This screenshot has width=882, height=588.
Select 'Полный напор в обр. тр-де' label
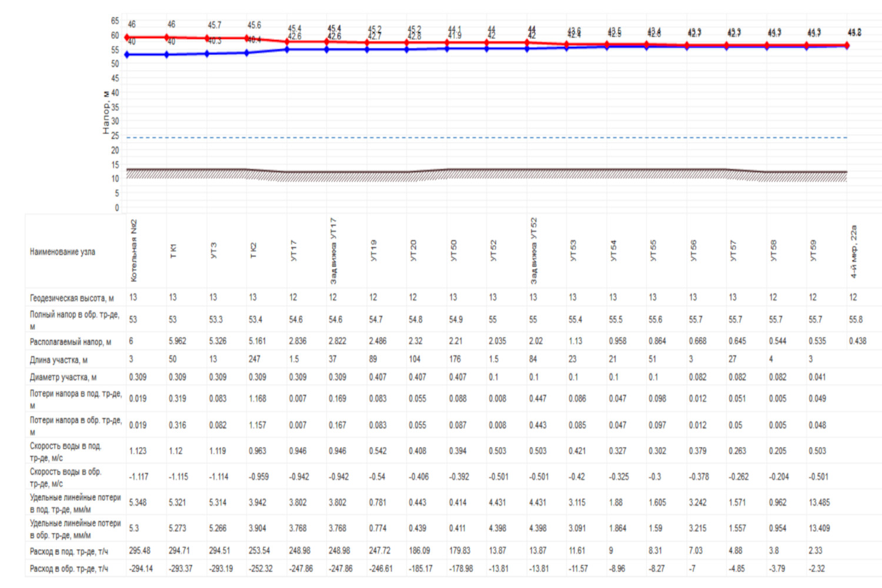pos(75,320)
